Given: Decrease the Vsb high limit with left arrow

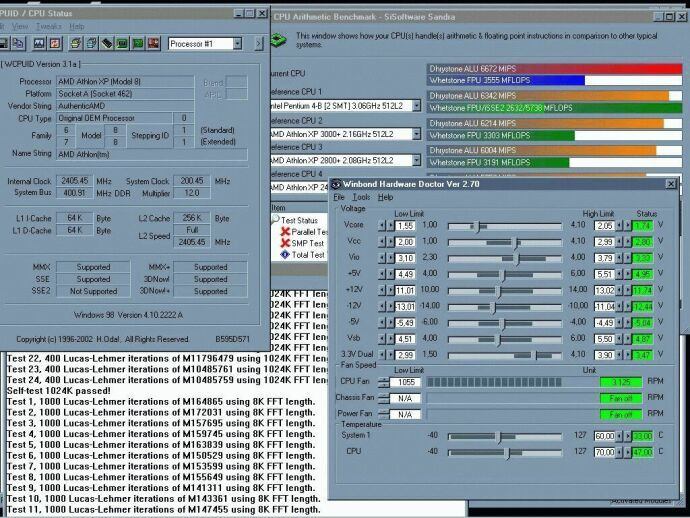Looking at the screenshot, I should (619, 339).
